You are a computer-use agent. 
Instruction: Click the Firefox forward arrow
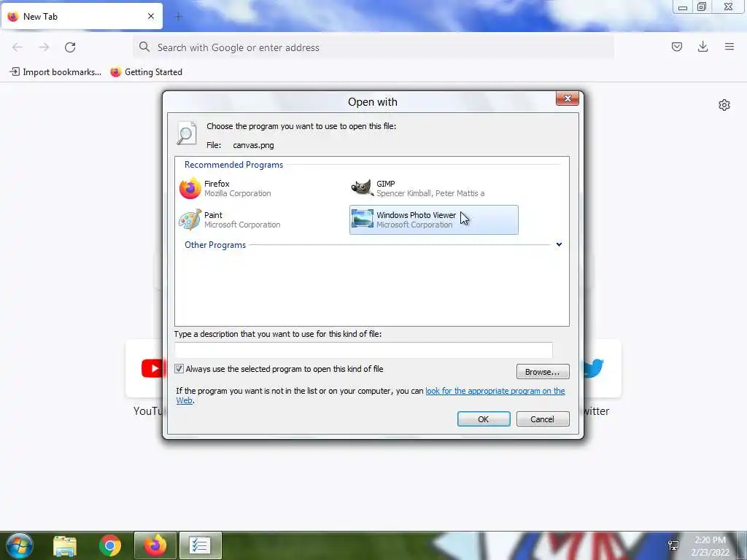click(44, 47)
